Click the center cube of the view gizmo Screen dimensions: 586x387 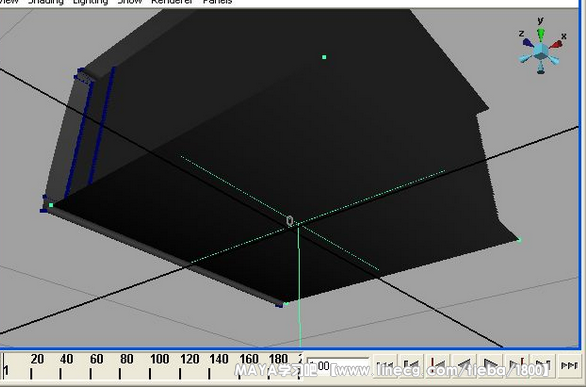point(541,51)
